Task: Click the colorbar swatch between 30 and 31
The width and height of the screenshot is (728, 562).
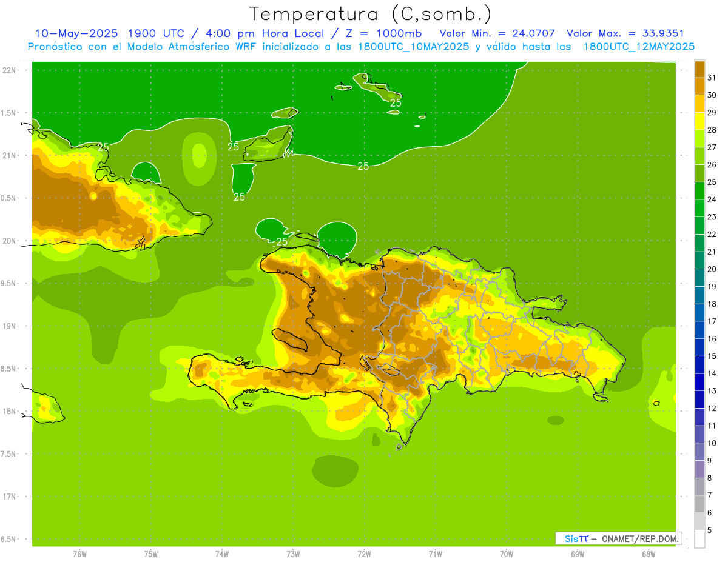Action: [699, 86]
